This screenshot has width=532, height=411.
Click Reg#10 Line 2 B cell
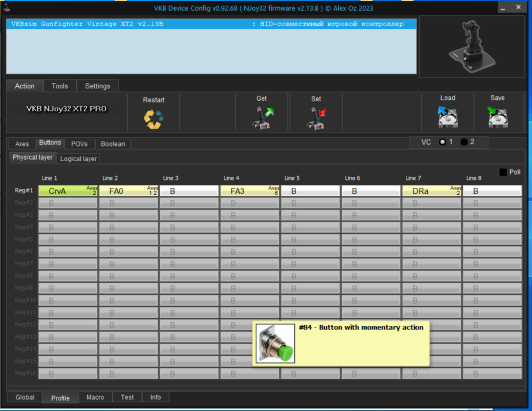click(129, 301)
